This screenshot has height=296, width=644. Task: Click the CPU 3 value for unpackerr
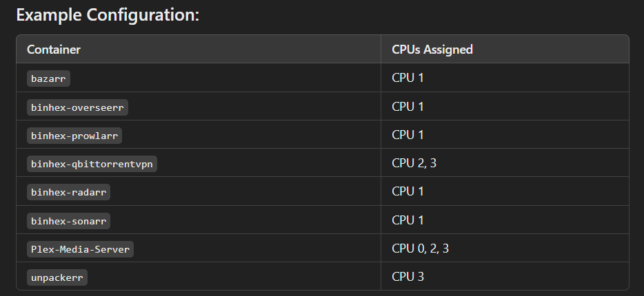pyautogui.click(x=407, y=277)
